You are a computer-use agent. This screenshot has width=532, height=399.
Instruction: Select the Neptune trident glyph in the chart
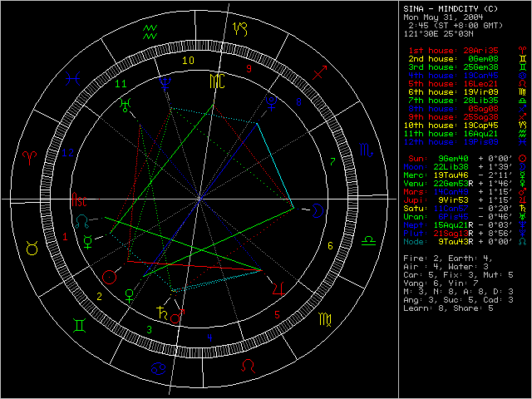pos(170,82)
